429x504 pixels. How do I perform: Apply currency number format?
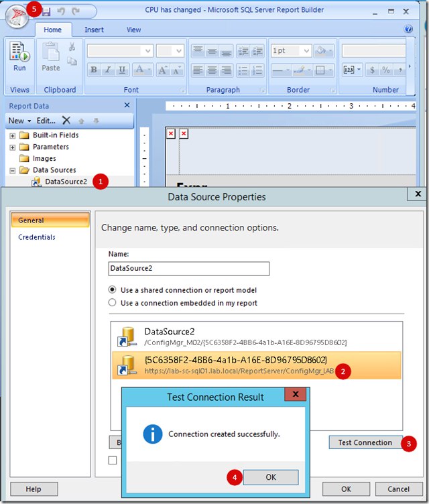372,70
